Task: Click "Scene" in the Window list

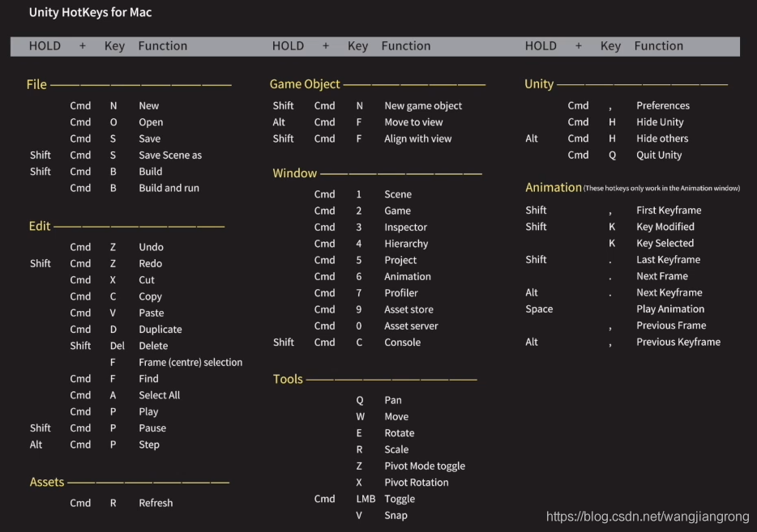Action: [x=398, y=194]
